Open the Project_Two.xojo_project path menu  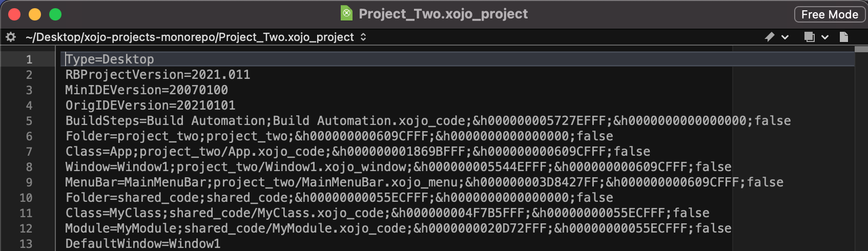tap(190, 37)
